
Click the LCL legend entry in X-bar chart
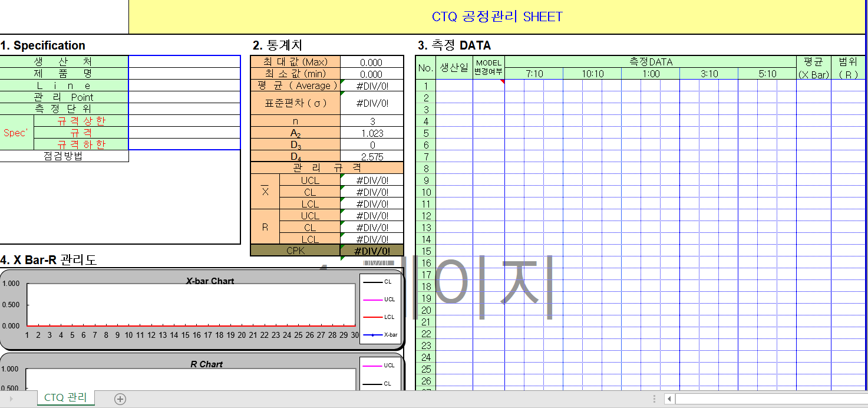(379, 317)
